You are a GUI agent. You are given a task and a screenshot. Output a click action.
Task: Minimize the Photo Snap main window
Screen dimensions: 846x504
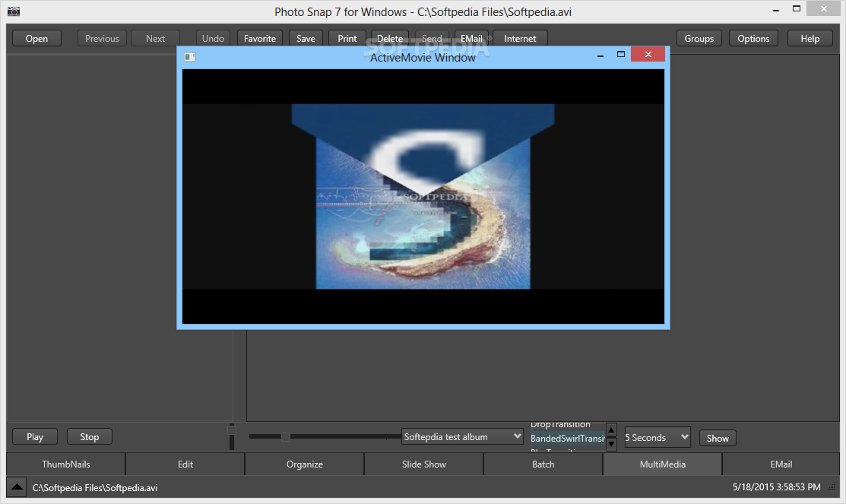coord(776,10)
